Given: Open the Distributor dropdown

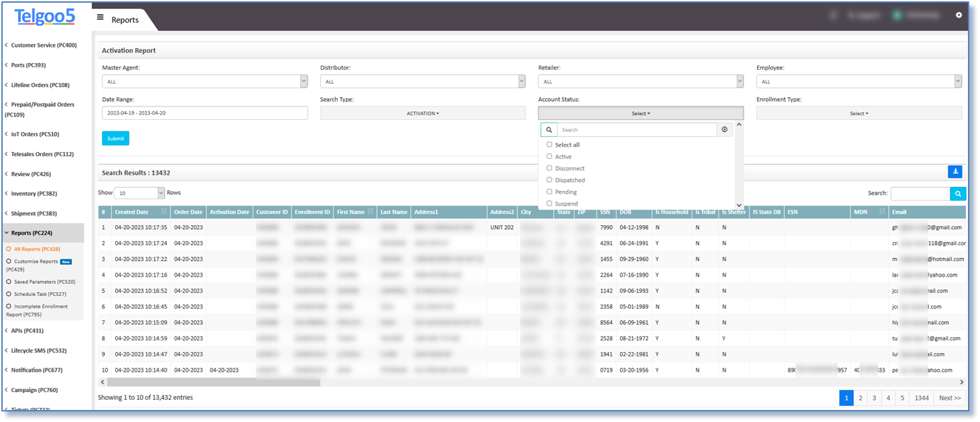Looking at the screenshot, I should (x=423, y=81).
